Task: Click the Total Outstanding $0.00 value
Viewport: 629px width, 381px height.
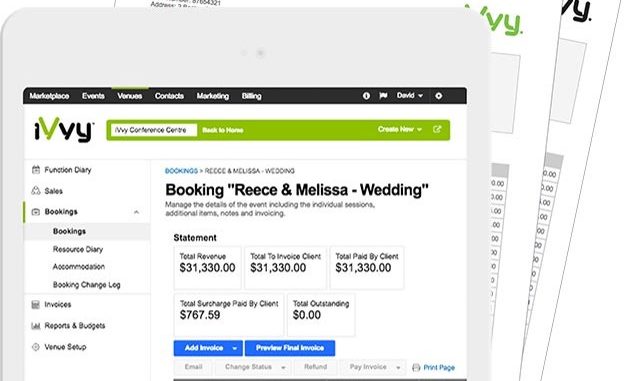Action: 307,315
